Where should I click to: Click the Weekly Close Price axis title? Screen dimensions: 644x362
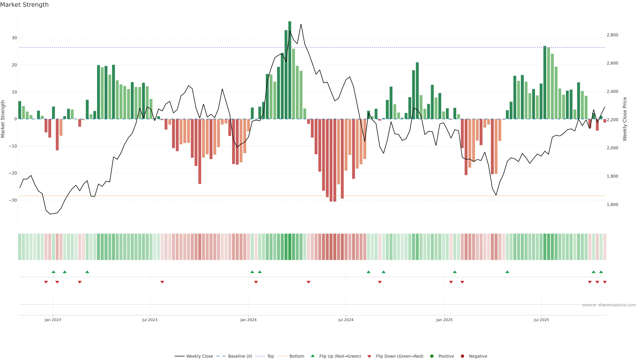pyautogui.click(x=625, y=119)
